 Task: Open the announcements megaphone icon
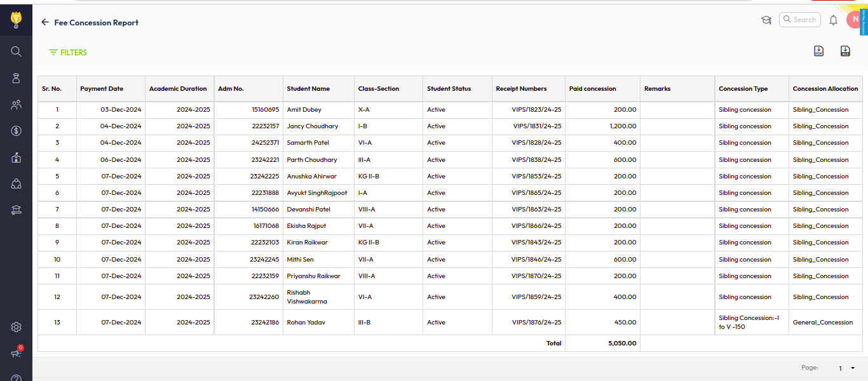click(17, 353)
